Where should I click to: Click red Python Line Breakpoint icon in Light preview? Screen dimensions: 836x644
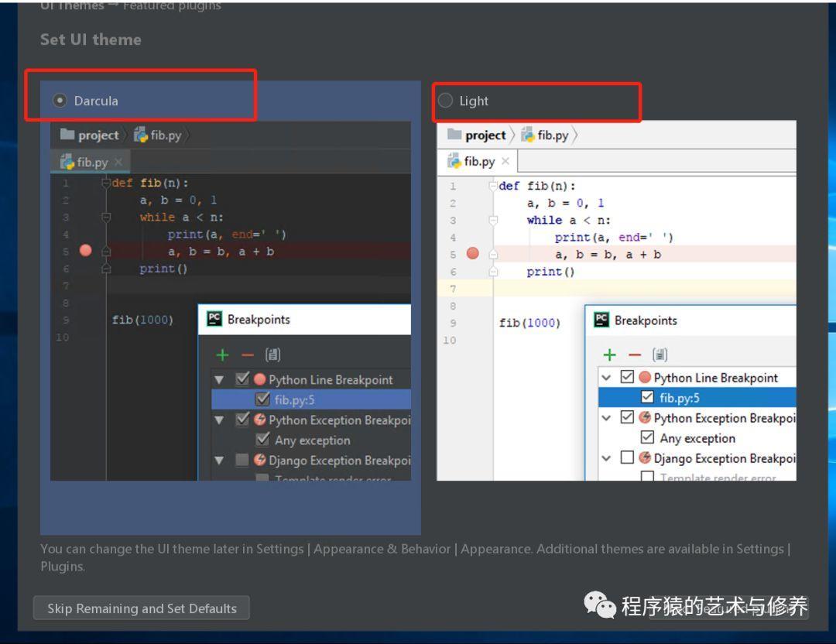click(645, 377)
